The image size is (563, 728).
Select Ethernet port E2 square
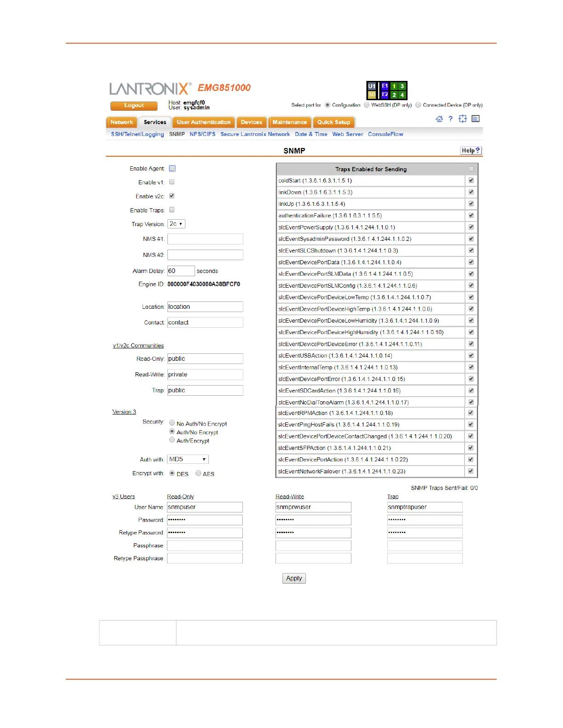[x=385, y=95]
